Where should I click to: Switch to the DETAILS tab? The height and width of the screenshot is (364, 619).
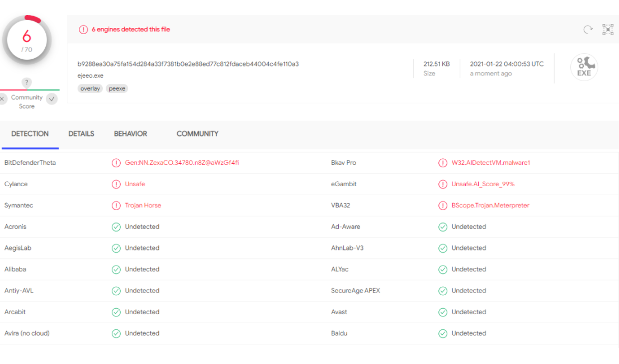coord(81,134)
